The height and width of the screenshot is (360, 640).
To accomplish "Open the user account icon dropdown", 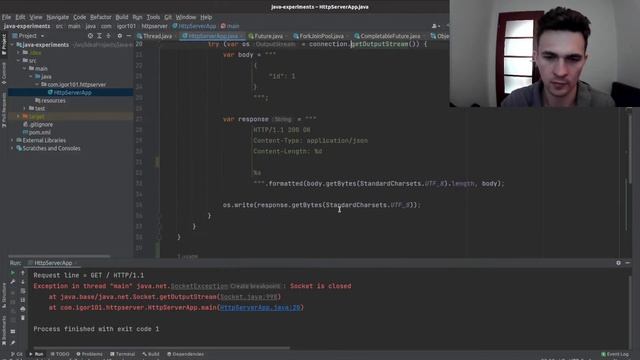I will click(x=436, y=26).
